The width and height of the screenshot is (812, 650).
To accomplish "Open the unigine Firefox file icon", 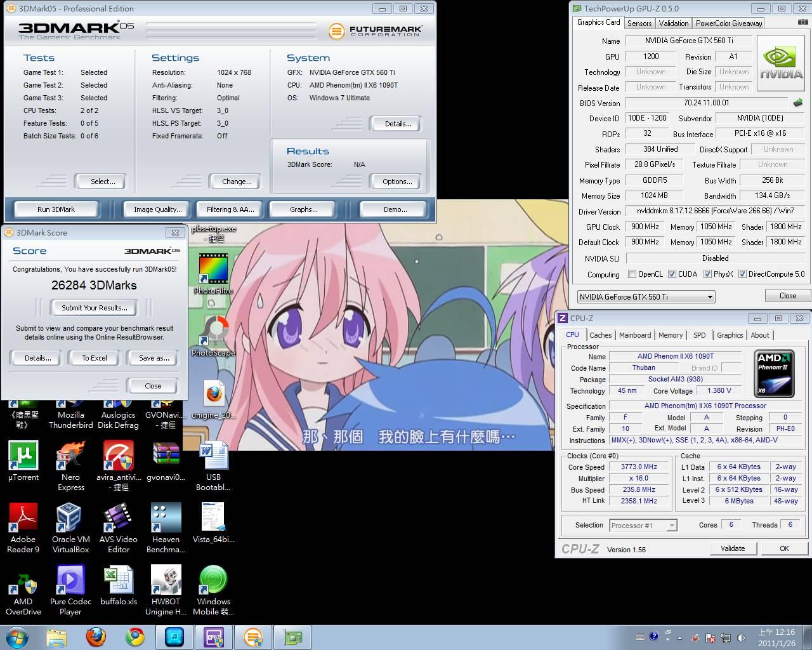I will point(213,399).
